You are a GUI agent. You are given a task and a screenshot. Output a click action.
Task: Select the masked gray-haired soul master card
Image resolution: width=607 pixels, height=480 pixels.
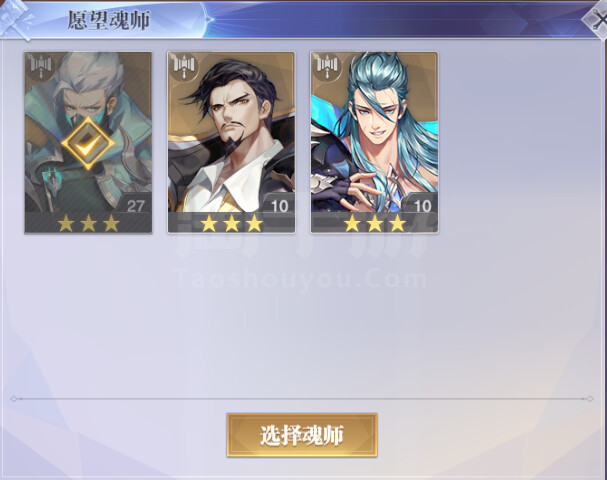(88, 143)
